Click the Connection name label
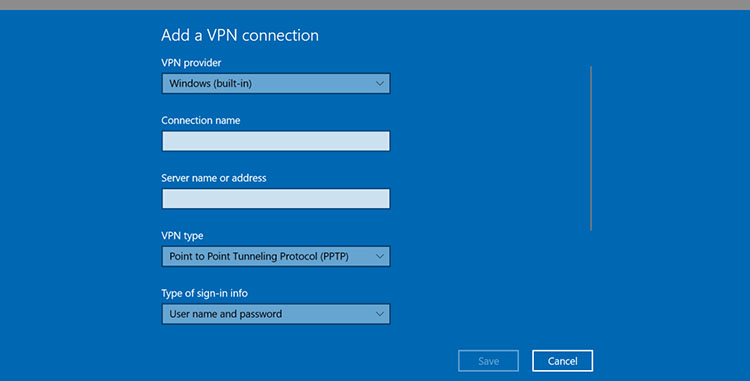Screen dimensions: 750x381 point(200,120)
